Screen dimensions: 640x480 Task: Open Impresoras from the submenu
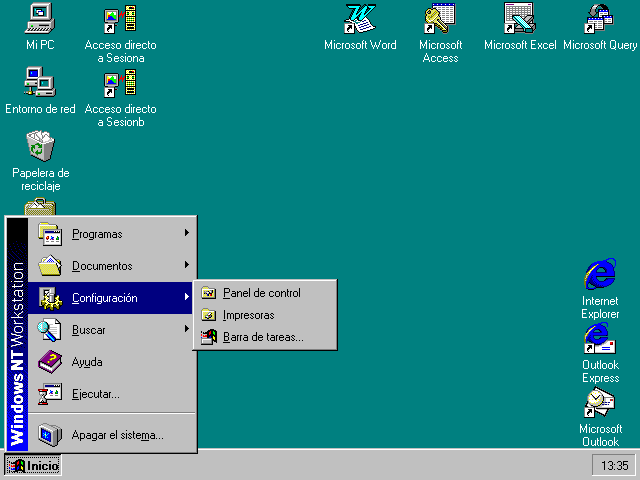pos(265,315)
